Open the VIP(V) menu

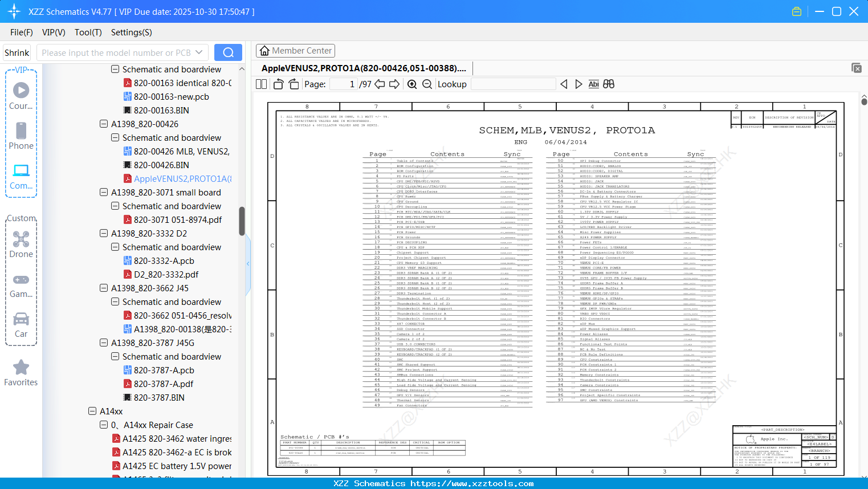pos(54,32)
